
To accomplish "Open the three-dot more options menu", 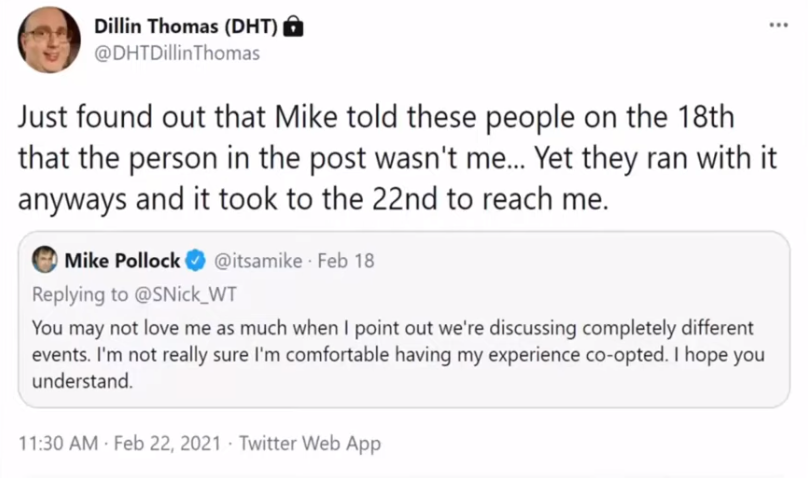I will tap(778, 25).
